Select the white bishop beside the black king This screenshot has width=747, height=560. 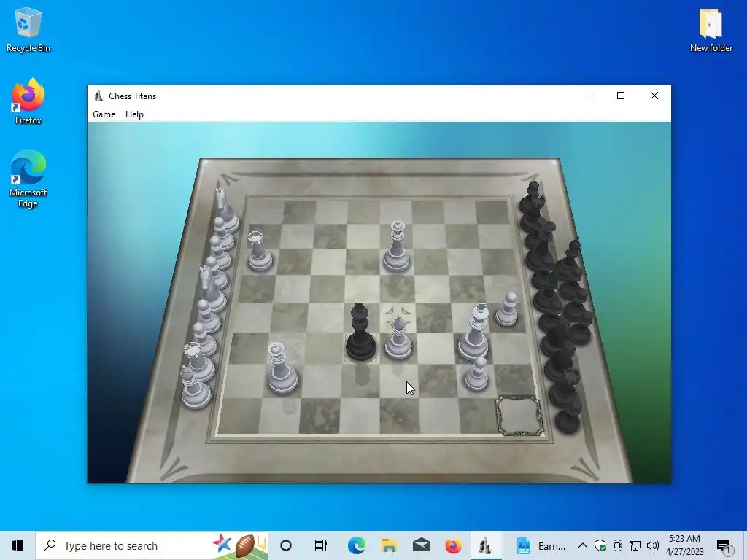click(x=398, y=337)
